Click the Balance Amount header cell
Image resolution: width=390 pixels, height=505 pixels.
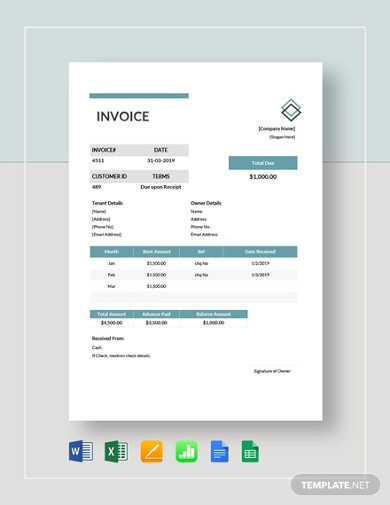214,314
